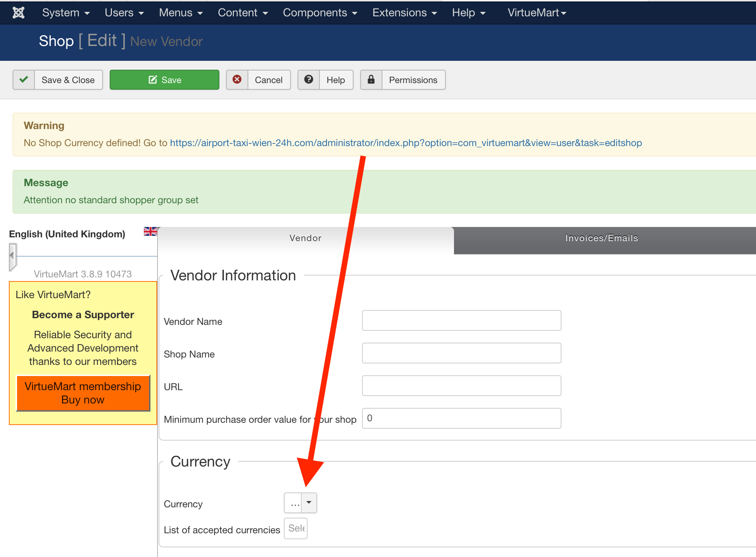
Task: Switch to the Invoices/Emails tab
Action: point(601,238)
